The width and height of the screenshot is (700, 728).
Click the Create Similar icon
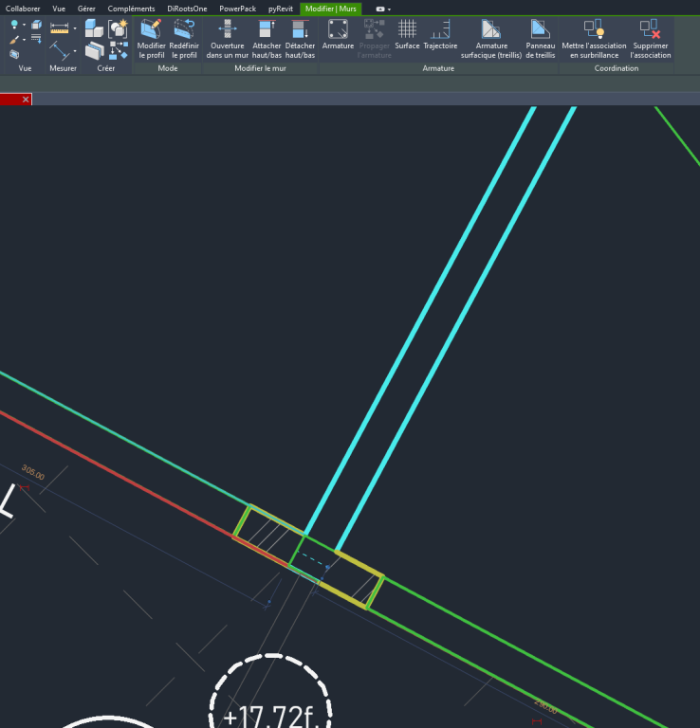point(119,50)
